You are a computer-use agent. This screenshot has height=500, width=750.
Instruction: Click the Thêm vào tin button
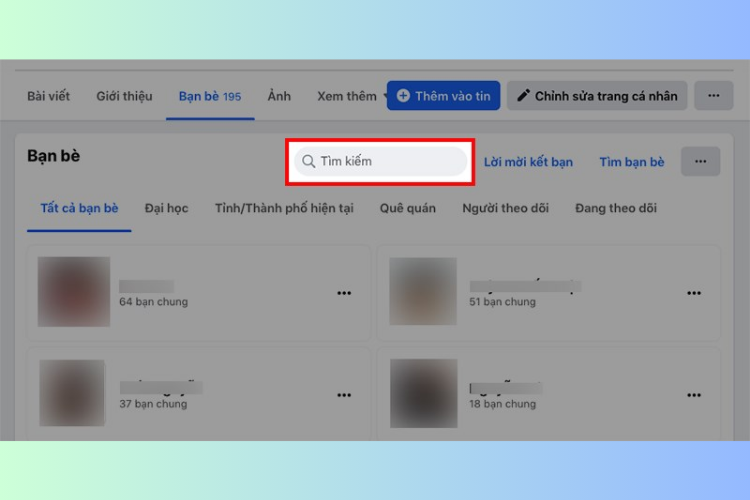point(443,96)
